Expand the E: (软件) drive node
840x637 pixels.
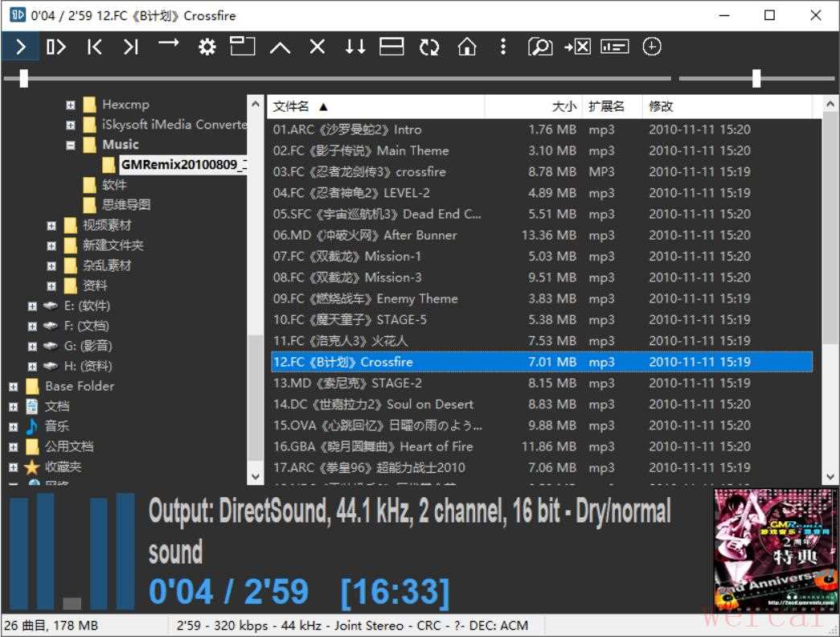32,306
